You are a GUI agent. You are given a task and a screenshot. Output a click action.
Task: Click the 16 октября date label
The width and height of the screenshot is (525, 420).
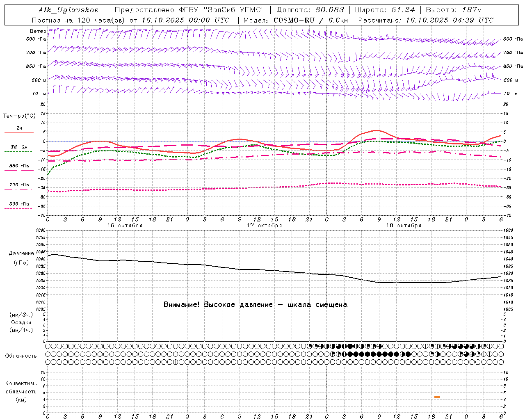tap(125, 226)
